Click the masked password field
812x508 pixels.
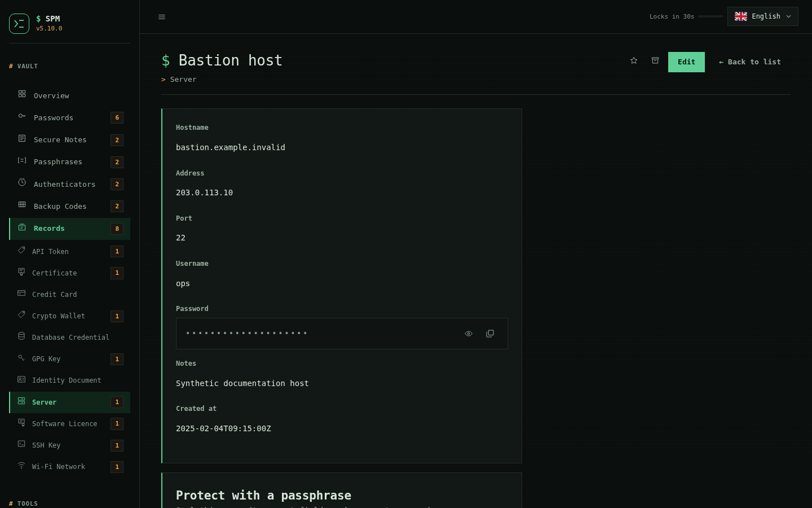(342, 334)
